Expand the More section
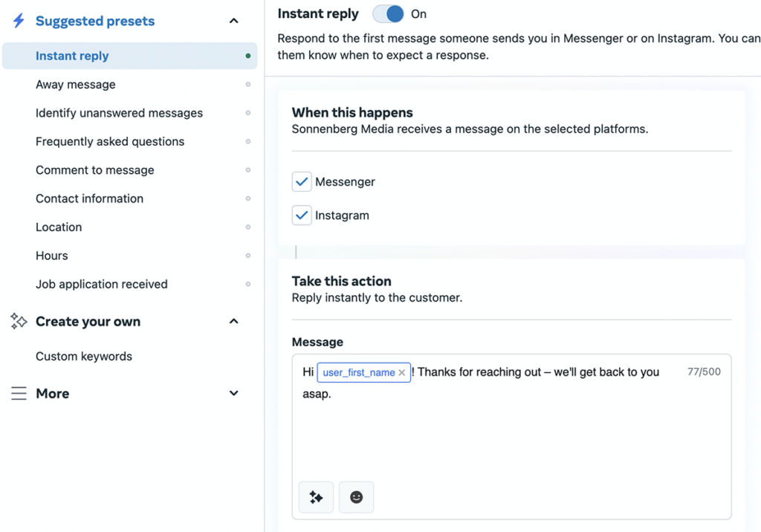761x532 pixels. click(x=233, y=393)
